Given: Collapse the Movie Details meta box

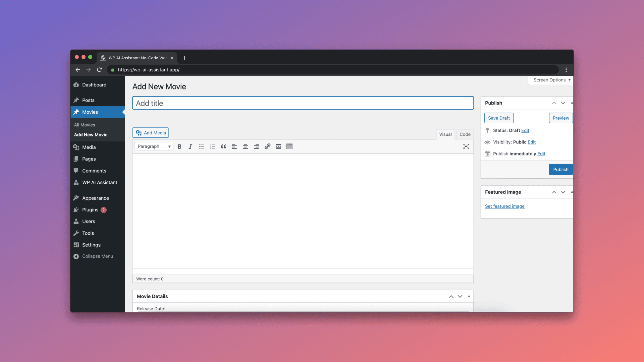Looking at the screenshot, I should click(468, 296).
